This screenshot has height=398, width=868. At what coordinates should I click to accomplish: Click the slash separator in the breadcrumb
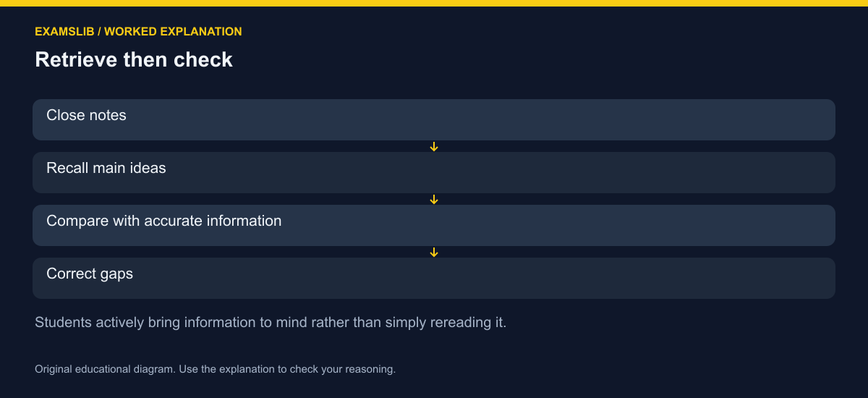point(100,32)
